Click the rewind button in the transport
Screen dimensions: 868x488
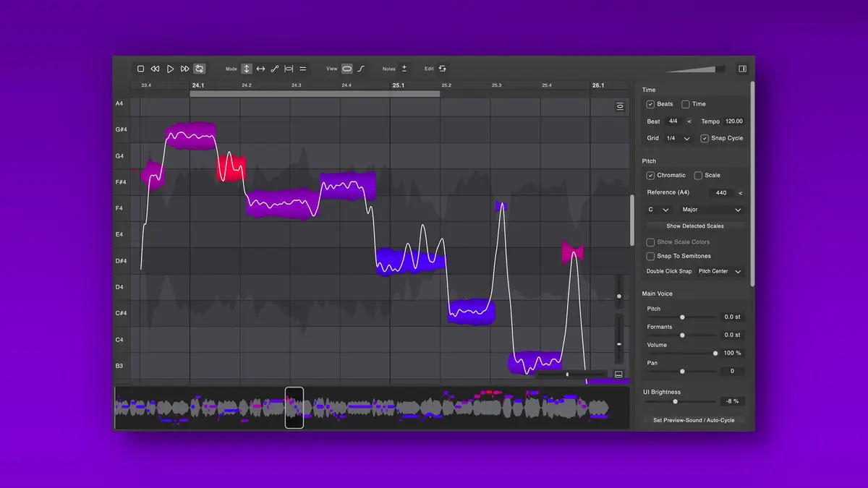click(155, 69)
